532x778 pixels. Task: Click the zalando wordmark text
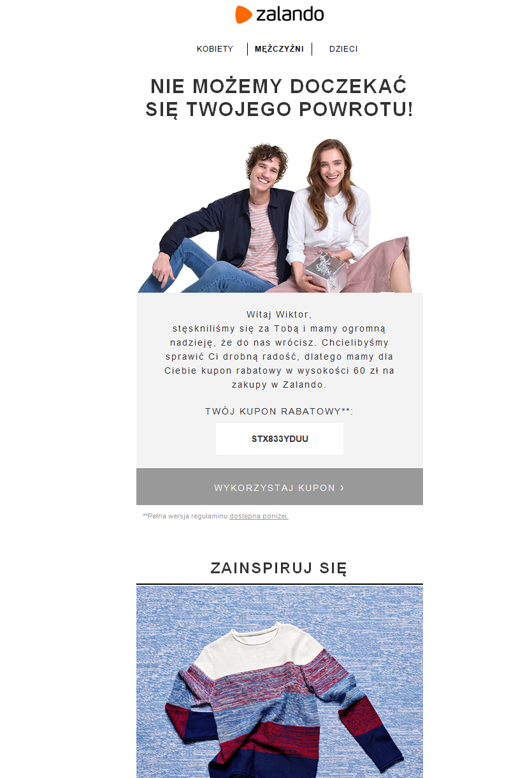(290, 14)
